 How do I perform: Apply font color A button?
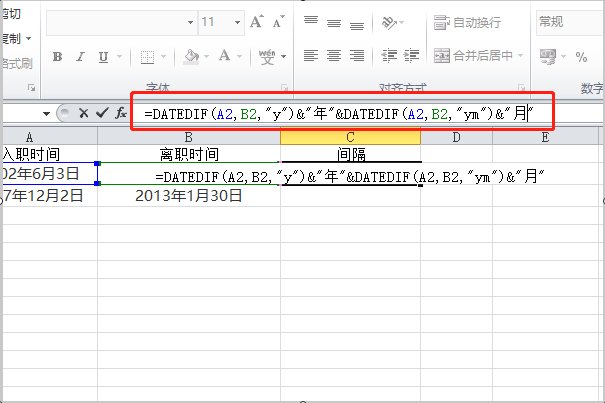[225, 56]
